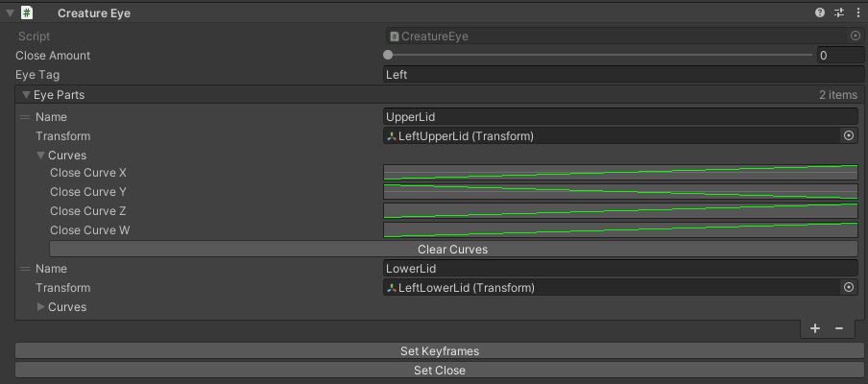
Task: Open the Close Curve X curve editor
Action: [620, 173]
